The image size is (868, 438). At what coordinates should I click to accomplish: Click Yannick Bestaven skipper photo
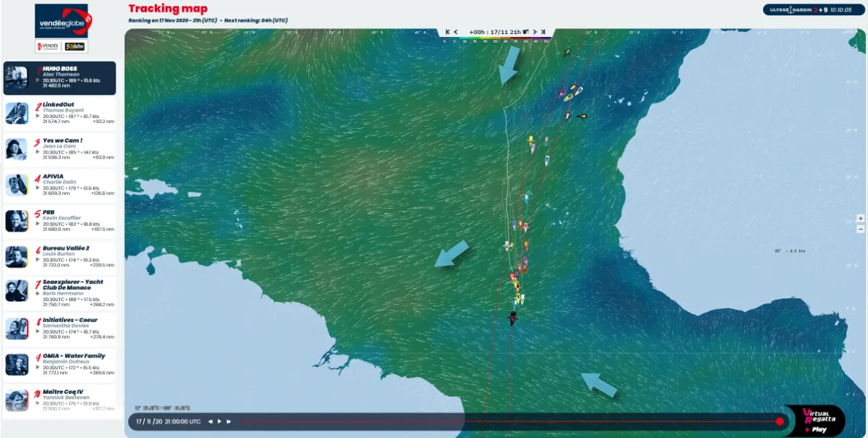point(16,400)
